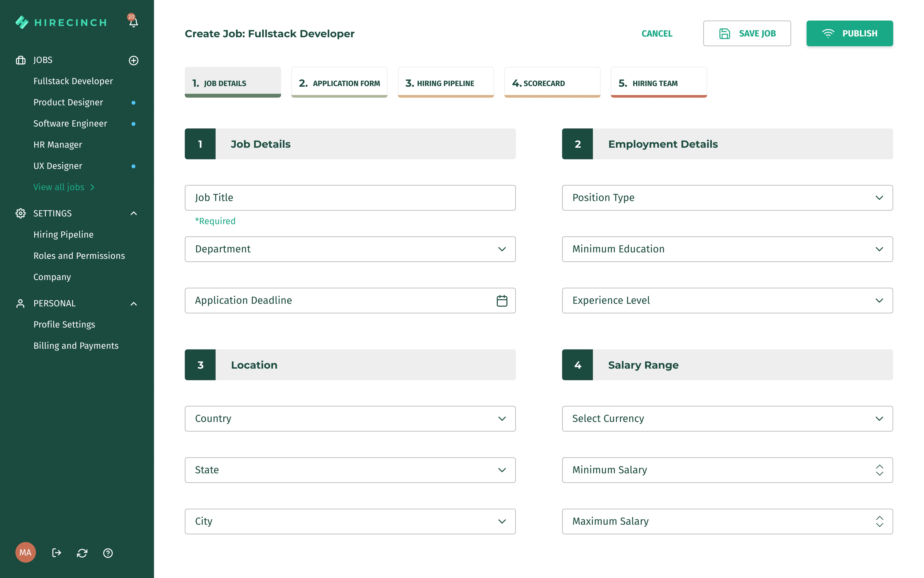924x578 pixels.
Task: Click the HireCinch logo
Action: coord(61,22)
